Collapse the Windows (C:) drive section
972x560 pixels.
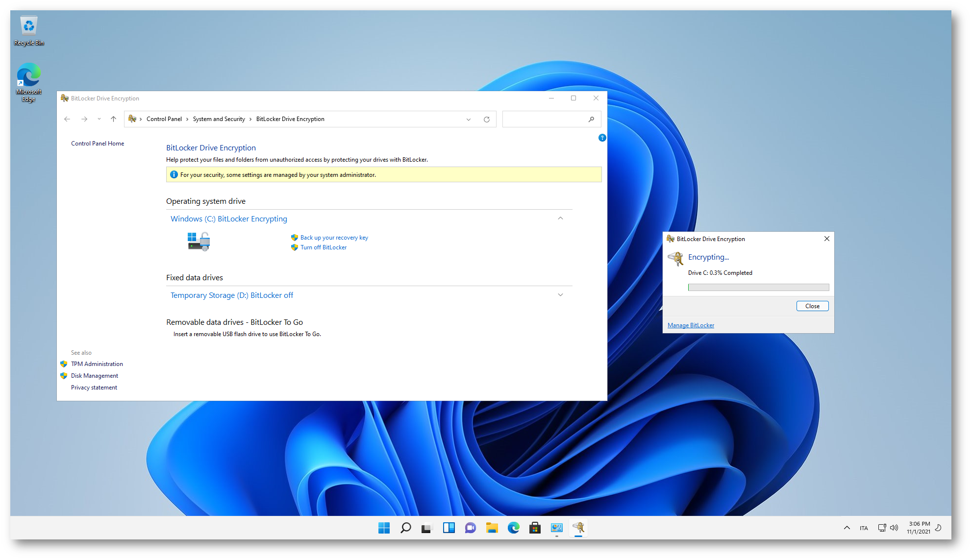coord(560,219)
